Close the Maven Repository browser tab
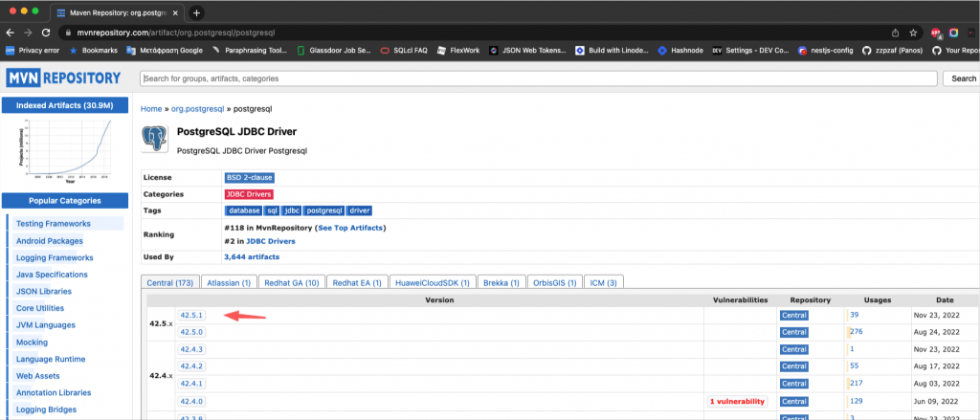This screenshot has height=420, width=980. pos(175,12)
